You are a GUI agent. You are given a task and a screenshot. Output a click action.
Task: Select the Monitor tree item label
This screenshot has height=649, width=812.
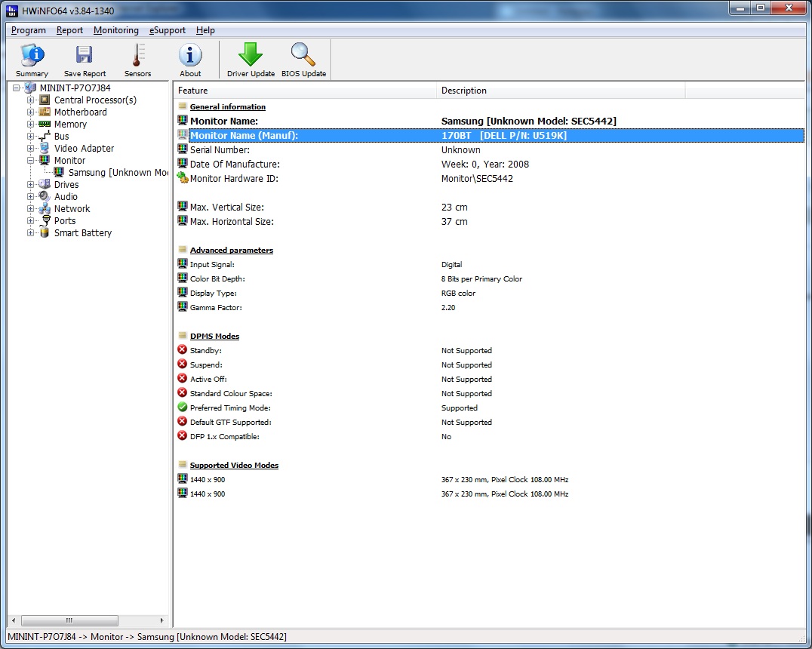pyautogui.click(x=70, y=161)
